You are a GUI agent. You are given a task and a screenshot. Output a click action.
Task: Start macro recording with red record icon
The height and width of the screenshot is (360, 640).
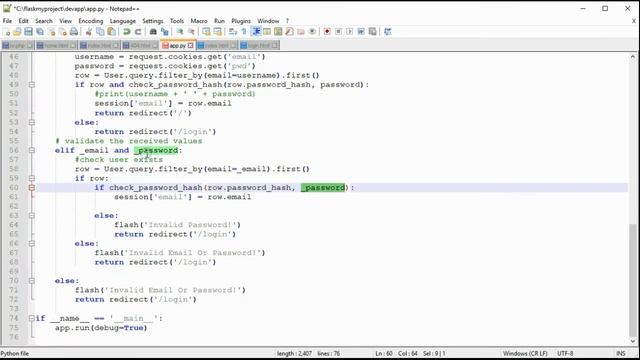point(327,32)
